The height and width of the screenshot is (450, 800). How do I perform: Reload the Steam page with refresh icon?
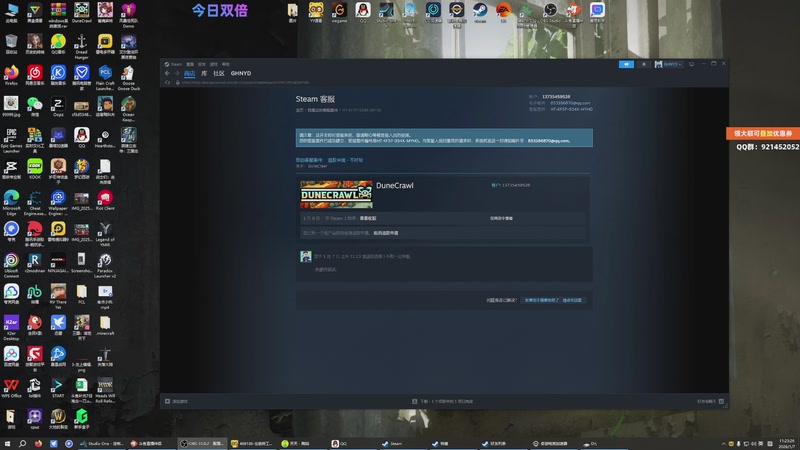pos(167,83)
